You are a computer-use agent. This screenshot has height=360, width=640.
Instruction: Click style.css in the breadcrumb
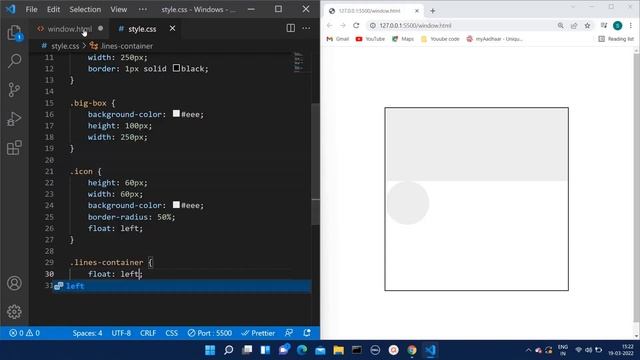click(x=64, y=46)
